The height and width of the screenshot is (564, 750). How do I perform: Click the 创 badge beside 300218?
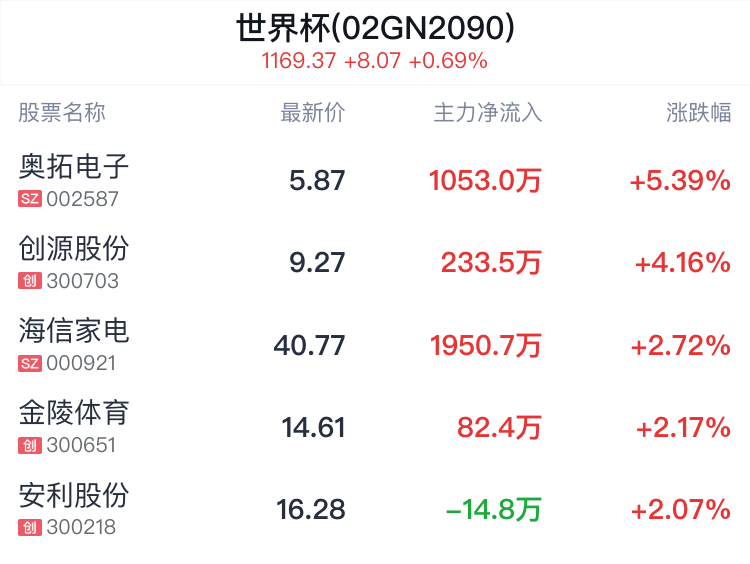30,527
